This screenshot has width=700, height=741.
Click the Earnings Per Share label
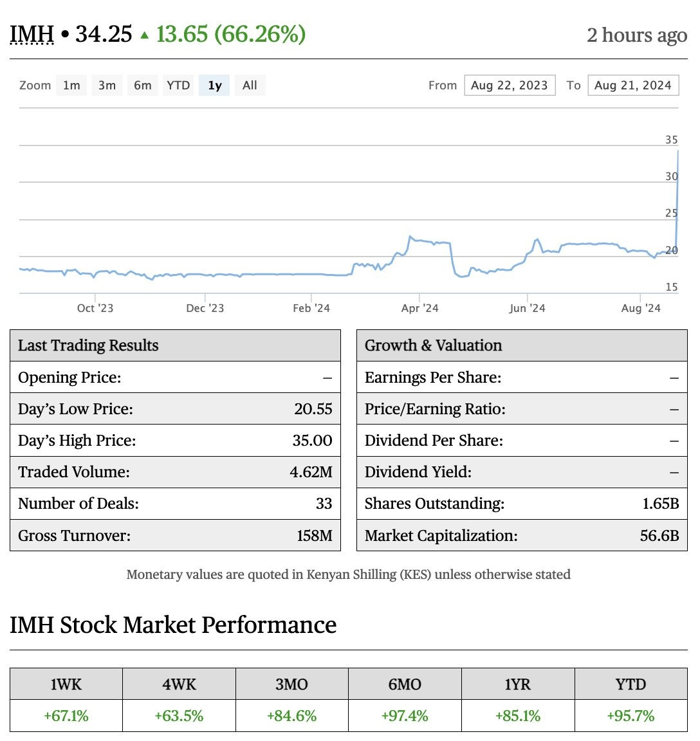(433, 378)
